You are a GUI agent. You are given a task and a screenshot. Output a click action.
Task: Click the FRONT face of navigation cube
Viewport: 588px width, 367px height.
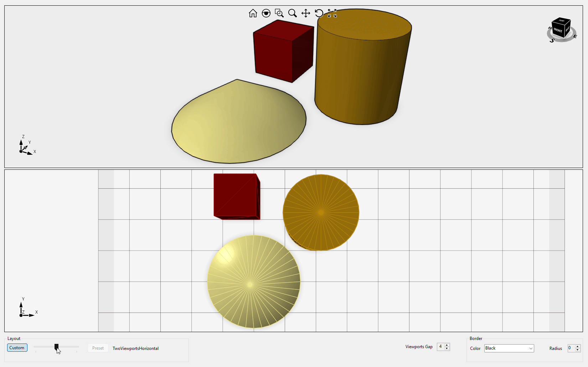point(558,30)
